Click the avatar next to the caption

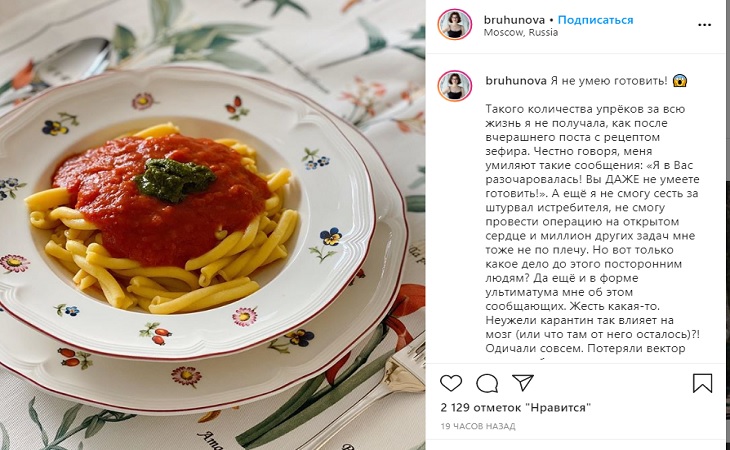(x=454, y=86)
